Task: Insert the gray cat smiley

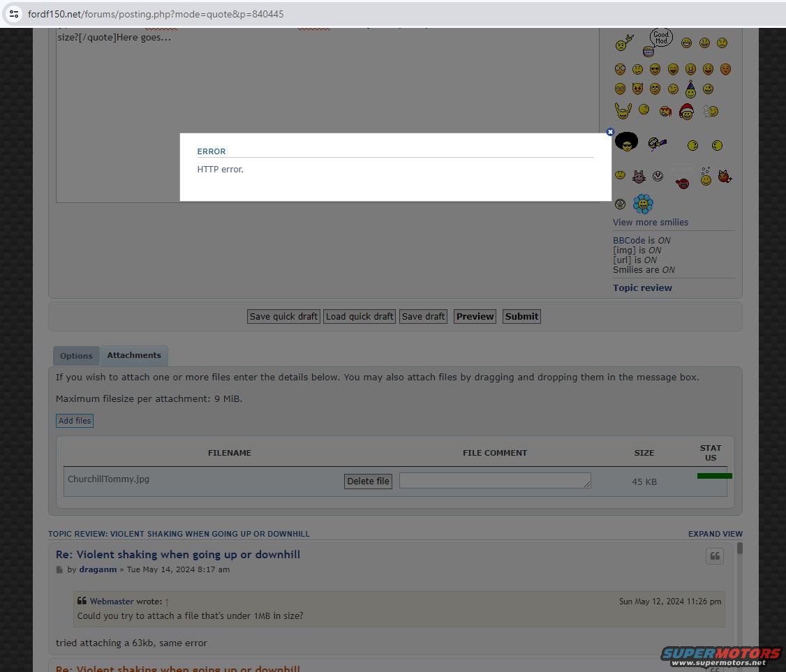Action: pyautogui.click(x=639, y=177)
